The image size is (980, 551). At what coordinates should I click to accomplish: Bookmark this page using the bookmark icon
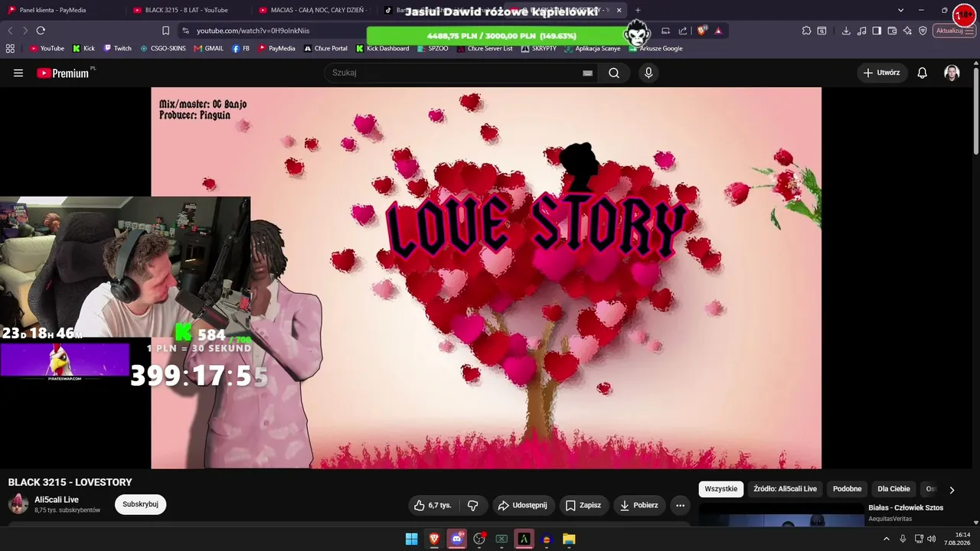click(x=165, y=31)
